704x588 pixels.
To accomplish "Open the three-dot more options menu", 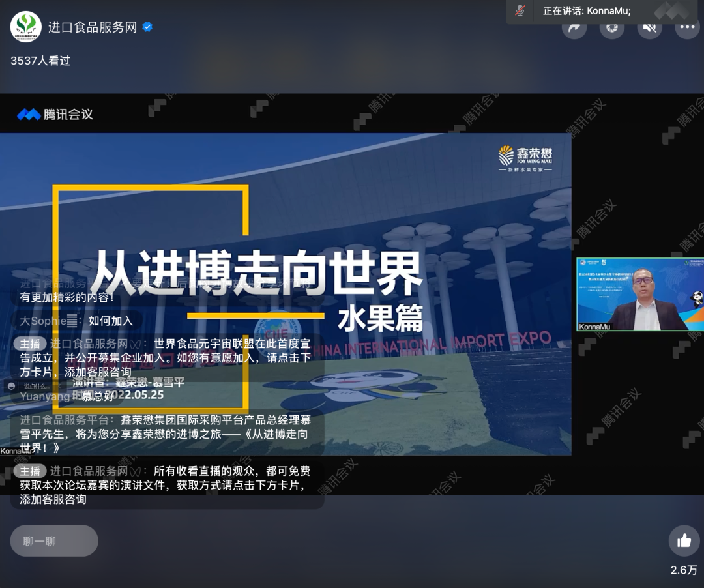I will pyautogui.click(x=688, y=27).
